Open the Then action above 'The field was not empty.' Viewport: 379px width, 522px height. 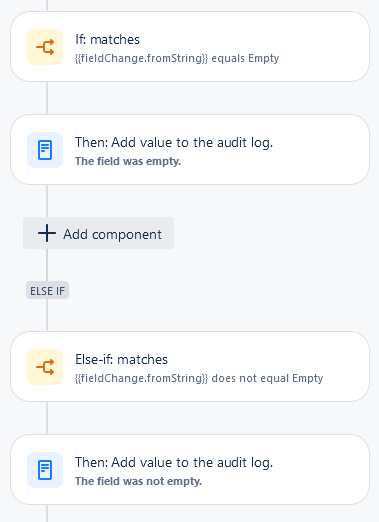coord(174,463)
